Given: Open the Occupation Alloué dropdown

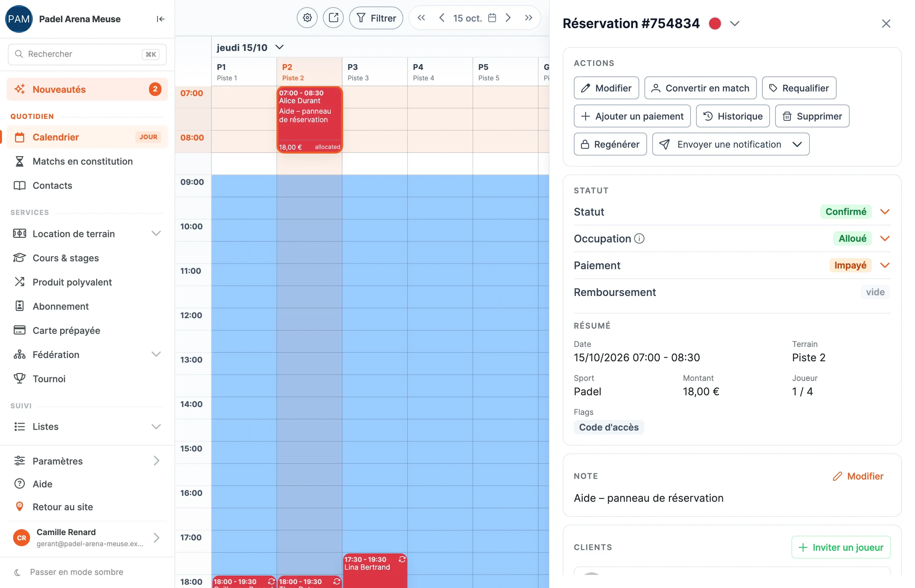Looking at the screenshot, I should [x=885, y=238].
